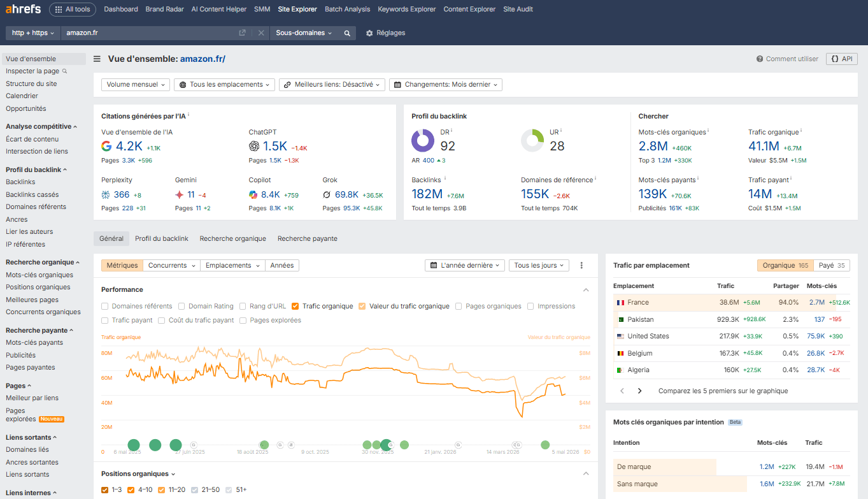Go to next page of locations
Viewport: 868px width, 499px height.
[x=640, y=391]
